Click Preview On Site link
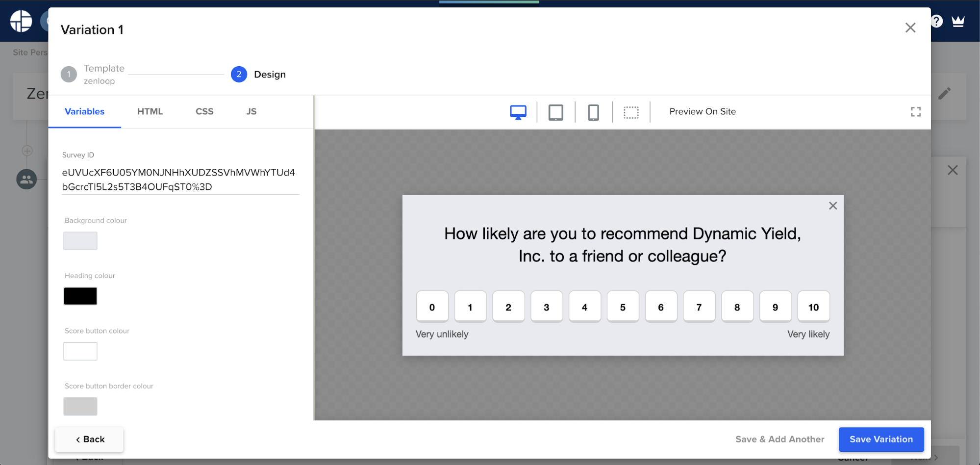The height and width of the screenshot is (465, 980). (702, 111)
